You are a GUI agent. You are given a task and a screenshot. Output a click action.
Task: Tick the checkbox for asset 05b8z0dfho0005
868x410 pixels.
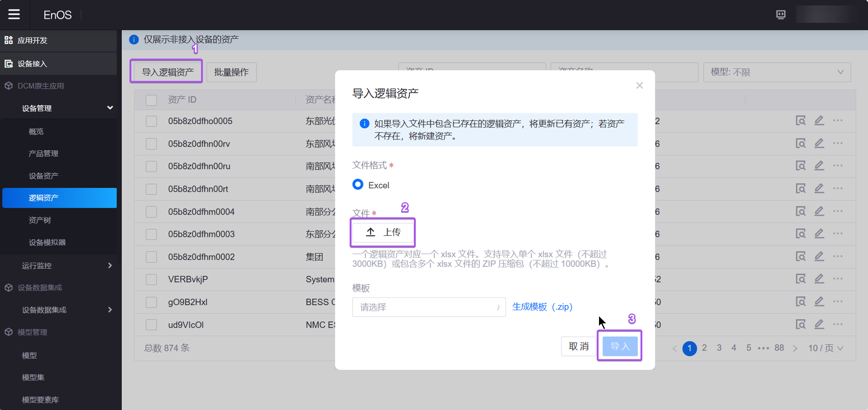pyautogui.click(x=151, y=121)
